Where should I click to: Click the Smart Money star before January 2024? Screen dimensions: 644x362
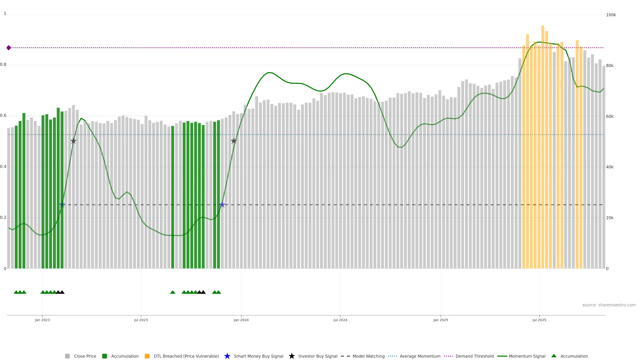222,205
